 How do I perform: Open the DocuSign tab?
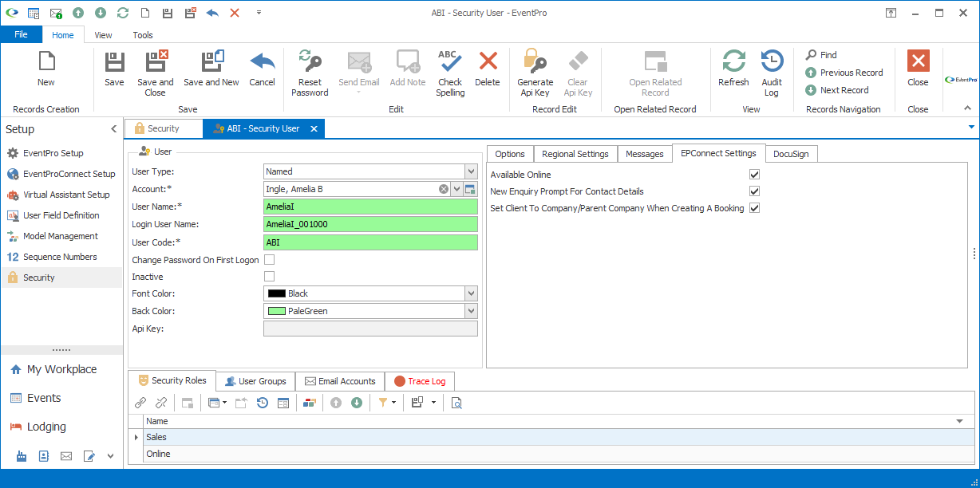791,154
